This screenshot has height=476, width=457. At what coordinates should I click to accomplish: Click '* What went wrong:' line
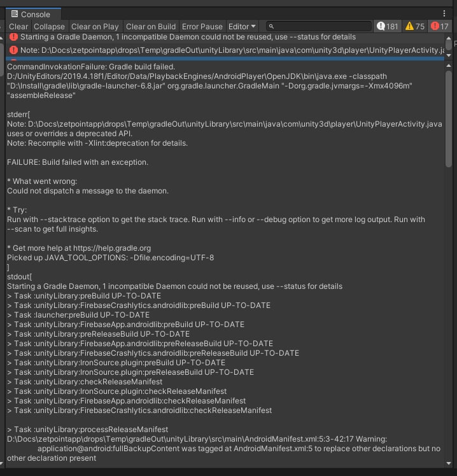[42, 181]
